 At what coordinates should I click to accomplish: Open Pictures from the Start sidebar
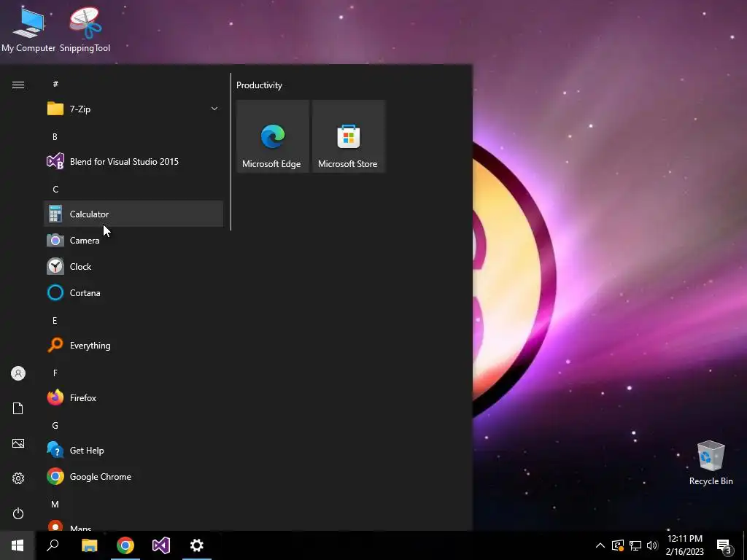click(x=18, y=443)
